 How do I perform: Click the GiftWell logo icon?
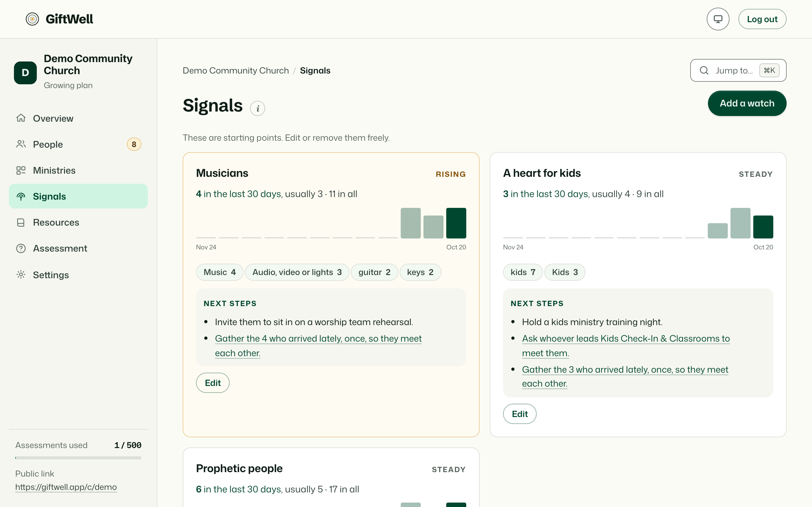32,19
